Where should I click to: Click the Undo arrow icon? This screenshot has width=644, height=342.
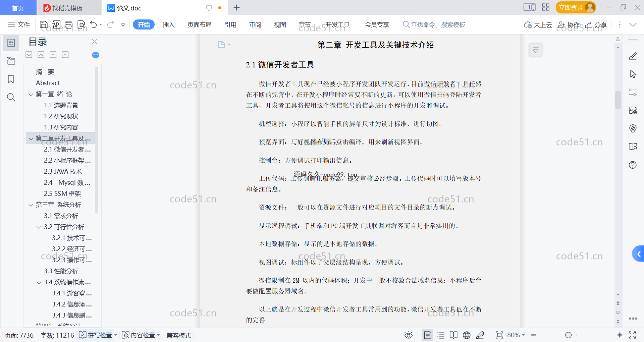[x=94, y=24]
